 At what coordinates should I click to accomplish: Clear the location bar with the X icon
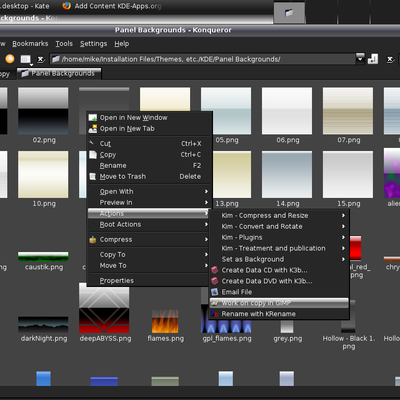click(x=41, y=59)
